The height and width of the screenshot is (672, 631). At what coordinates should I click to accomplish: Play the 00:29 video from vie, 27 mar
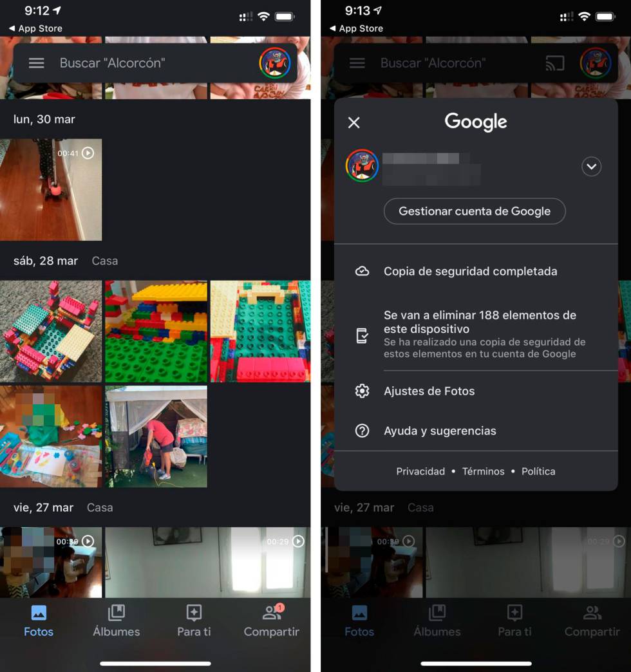tap(207, 563)
